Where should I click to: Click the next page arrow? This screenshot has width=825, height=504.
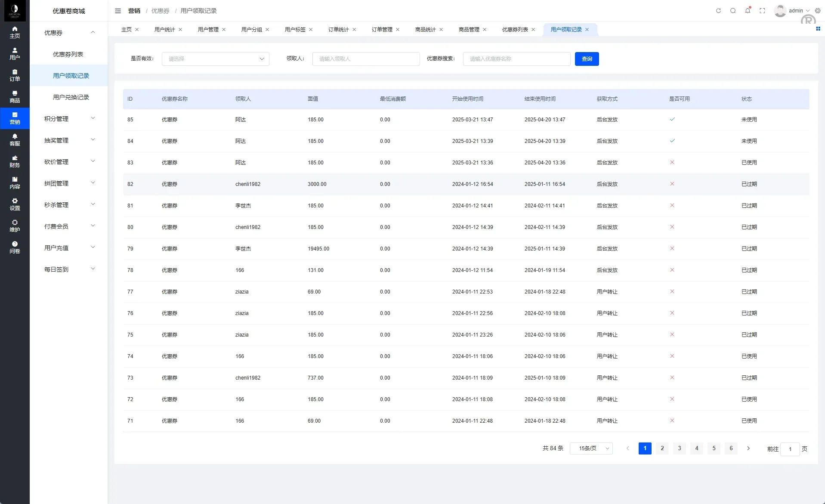pyautogui.click(x=748, y=448)
